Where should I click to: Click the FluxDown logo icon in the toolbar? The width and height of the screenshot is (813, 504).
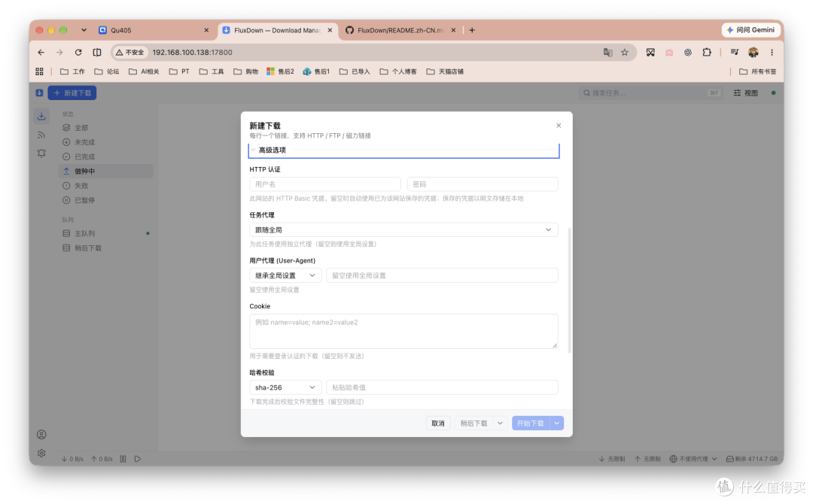[x=39, y=93]
